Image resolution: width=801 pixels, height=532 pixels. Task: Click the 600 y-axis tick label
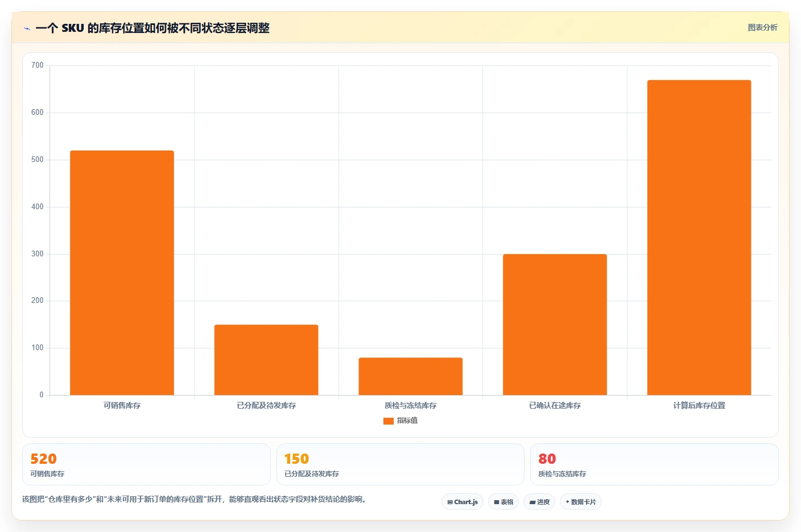click(x=38, y=113)
